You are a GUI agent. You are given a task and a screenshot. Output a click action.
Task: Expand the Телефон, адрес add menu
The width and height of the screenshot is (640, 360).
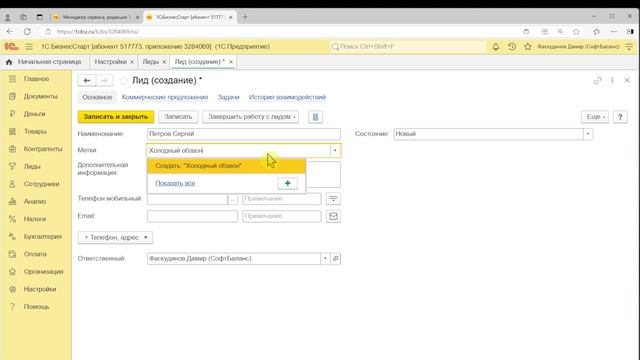116,238
